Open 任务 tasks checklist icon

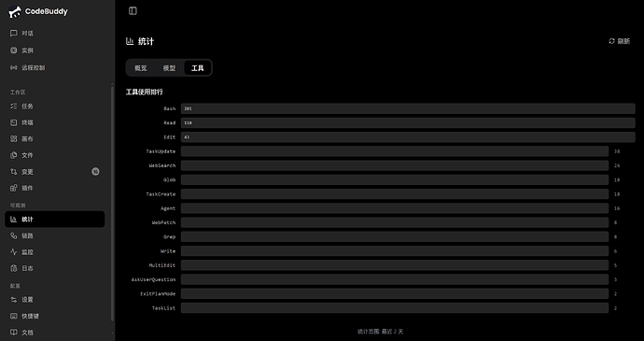tap(14, 107)
